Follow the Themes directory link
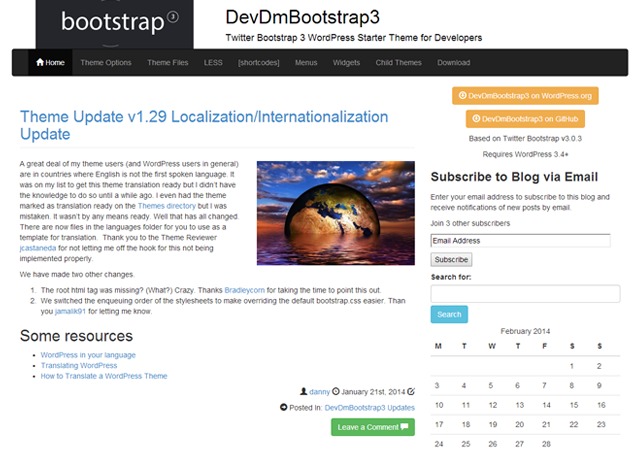 [167, 206]
